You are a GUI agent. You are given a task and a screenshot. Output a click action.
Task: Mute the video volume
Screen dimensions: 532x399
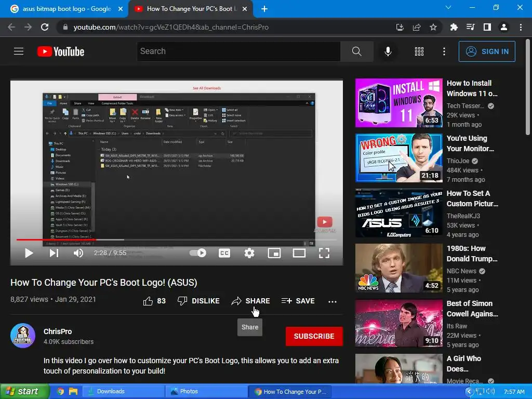[x=78, y=253]
